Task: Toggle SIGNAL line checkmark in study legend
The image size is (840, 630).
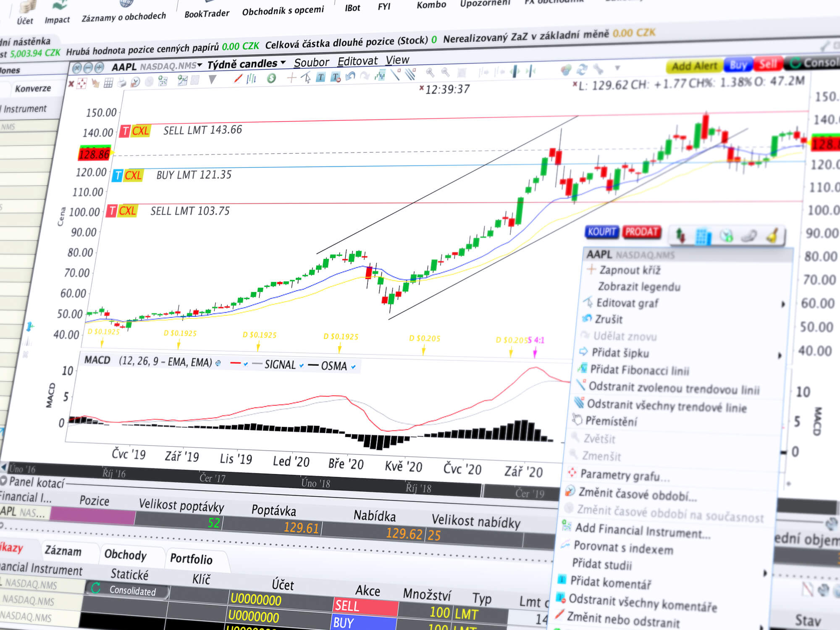Action: click(302, 365)
